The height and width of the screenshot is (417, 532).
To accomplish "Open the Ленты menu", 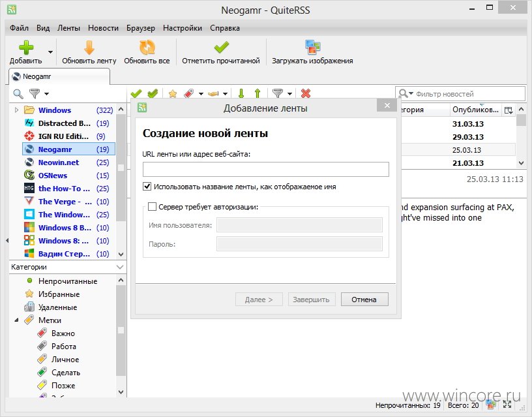I will (68, 28).
